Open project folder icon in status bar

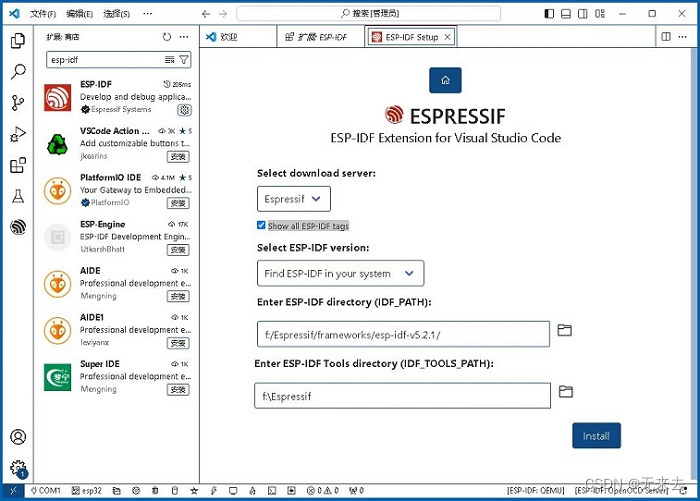[117, 491]
